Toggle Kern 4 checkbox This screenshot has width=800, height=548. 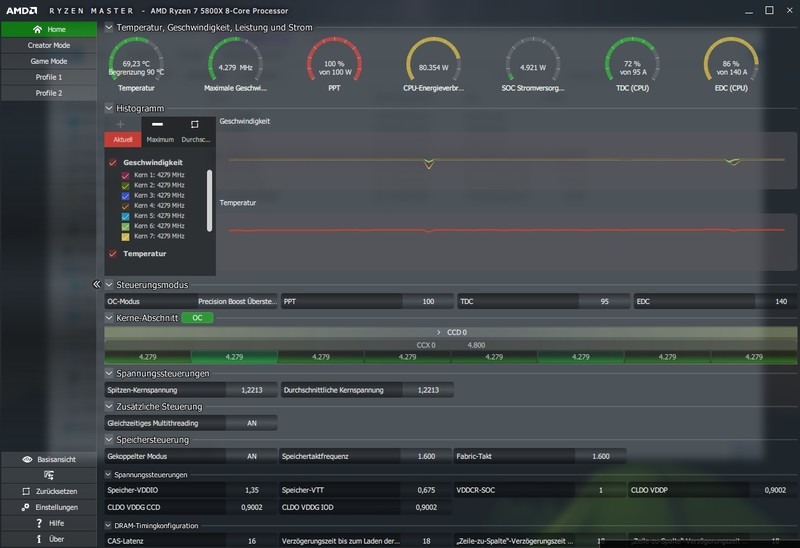pos(126,206)
